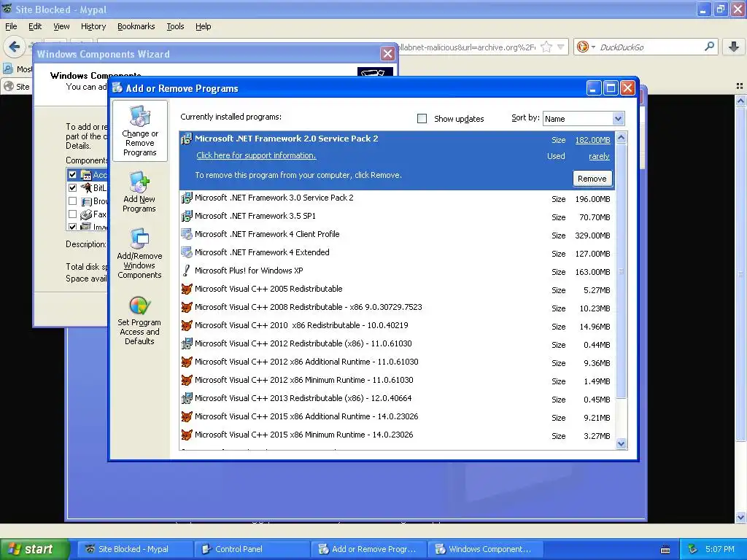Open the Bookmarks menu in Mypal
Image resolution: width=747 pixels, height=560 pixels.
[x=136, y=26]
